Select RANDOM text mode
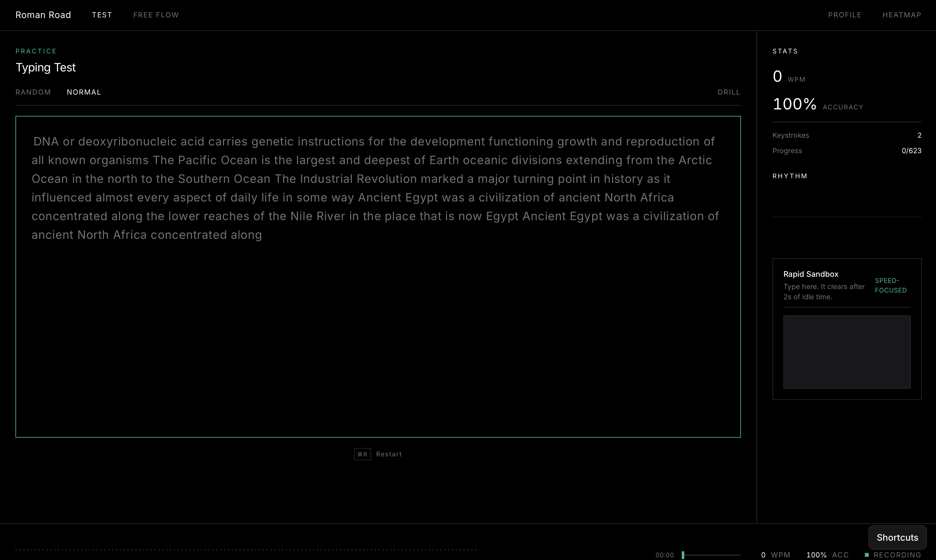Screen dimensions: 936x560 pos(33,92)
